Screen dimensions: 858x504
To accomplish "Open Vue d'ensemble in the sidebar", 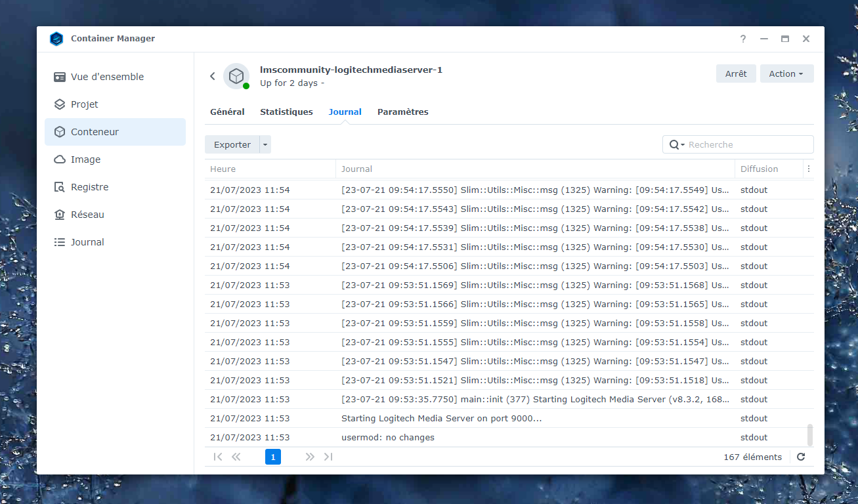I will click(x=115, y=77).
